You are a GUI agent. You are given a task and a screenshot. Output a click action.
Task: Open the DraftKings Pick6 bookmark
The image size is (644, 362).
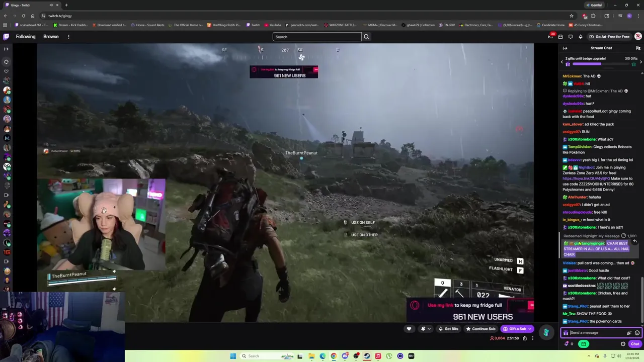(224, 25)
